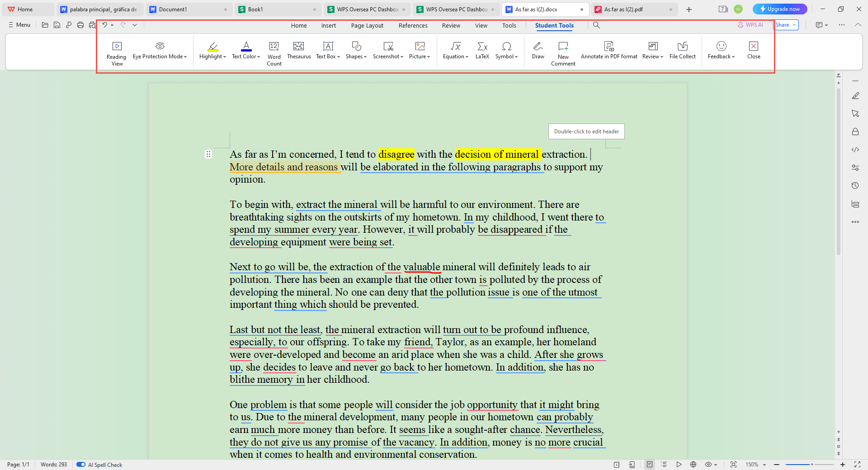Click Annotate in PDF format
This screenshot has width=868, height=470.
click(x=609, y=50)
